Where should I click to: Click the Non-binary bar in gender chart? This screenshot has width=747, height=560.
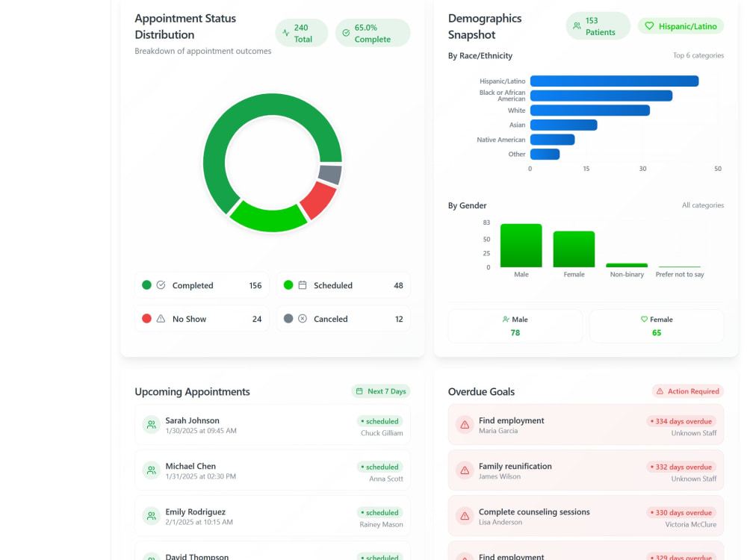[627, 265]
